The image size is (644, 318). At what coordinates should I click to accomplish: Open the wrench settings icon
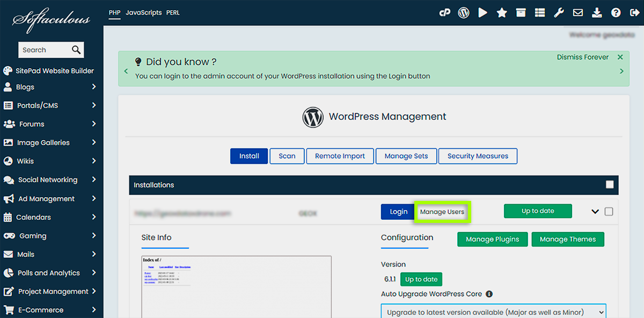[559, 13]
